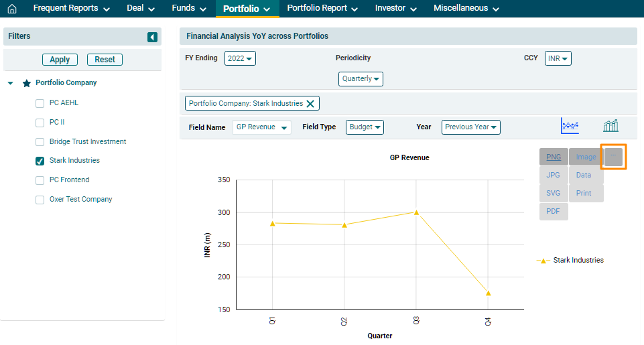
Task: Collapse the Portfolio Company tree
Action: (11, 83)
